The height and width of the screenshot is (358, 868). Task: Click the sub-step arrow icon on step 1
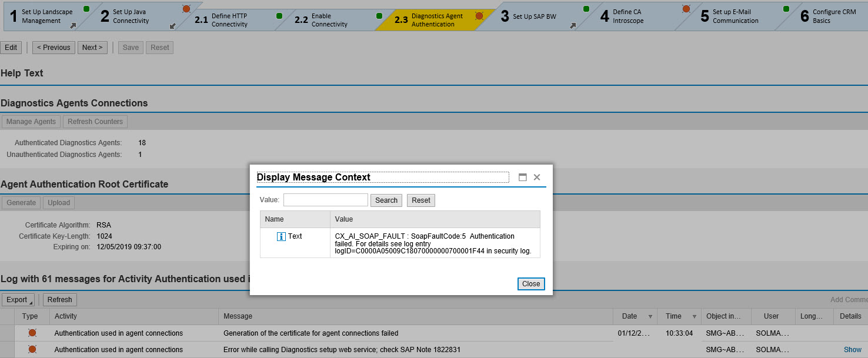pyautogui.click(x=73, y=25)
